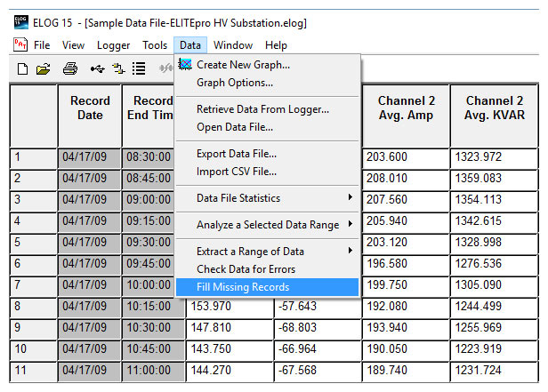
Task: Expand Analyze a Selected Data Range submenu
Action: [267, 225]
